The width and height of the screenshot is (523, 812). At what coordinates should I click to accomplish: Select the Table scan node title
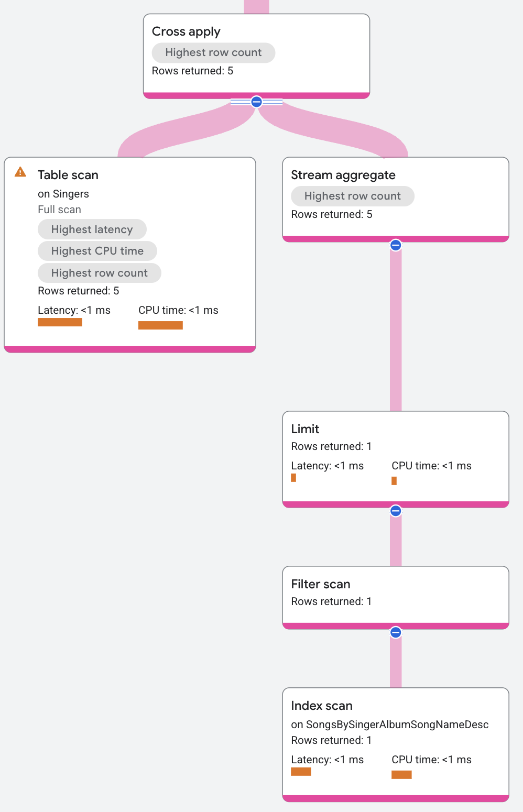[68, 175]
